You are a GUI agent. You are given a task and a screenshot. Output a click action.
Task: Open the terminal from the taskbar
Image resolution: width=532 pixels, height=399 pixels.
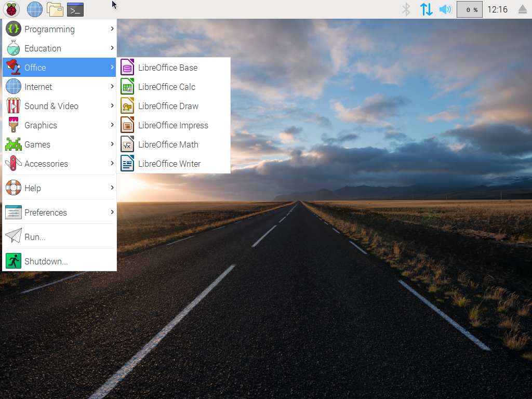click(75, 9)
